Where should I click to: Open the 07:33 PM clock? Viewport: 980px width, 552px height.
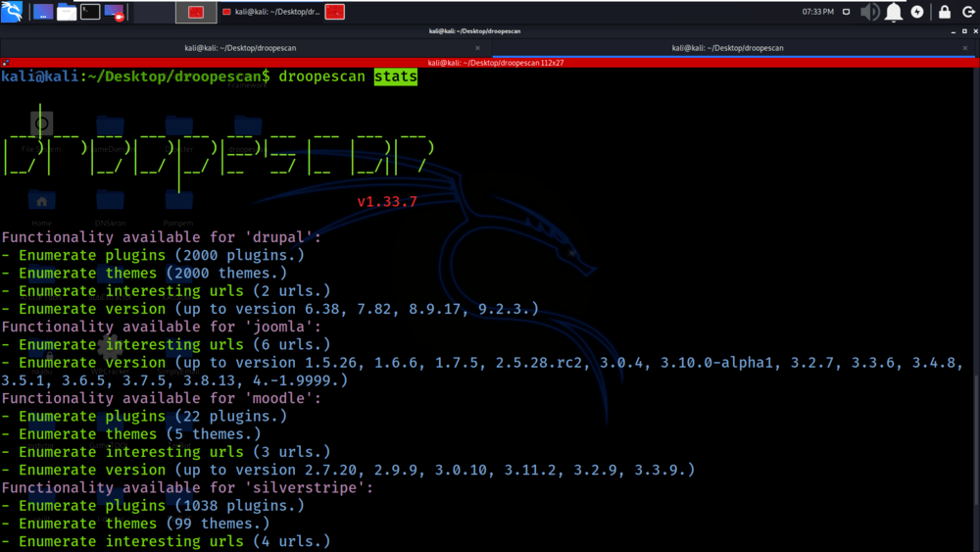pyautogui.click(x=817, y=12)
